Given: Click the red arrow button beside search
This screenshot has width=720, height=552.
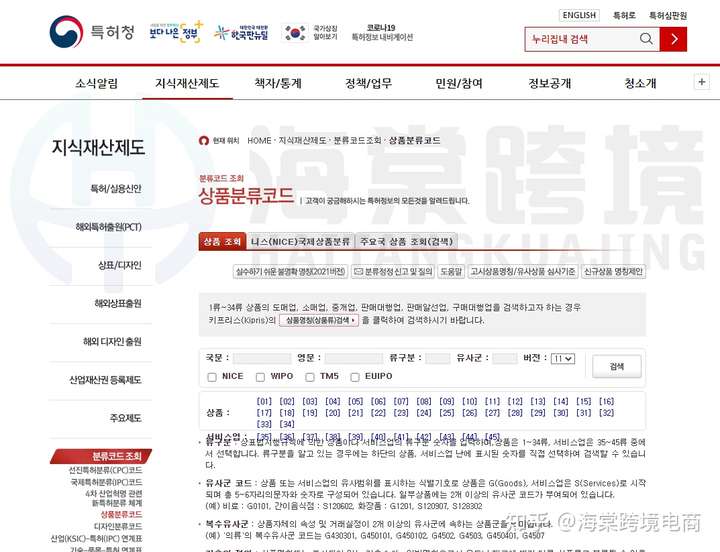Looking at the screenshot, I should (673, 39).
